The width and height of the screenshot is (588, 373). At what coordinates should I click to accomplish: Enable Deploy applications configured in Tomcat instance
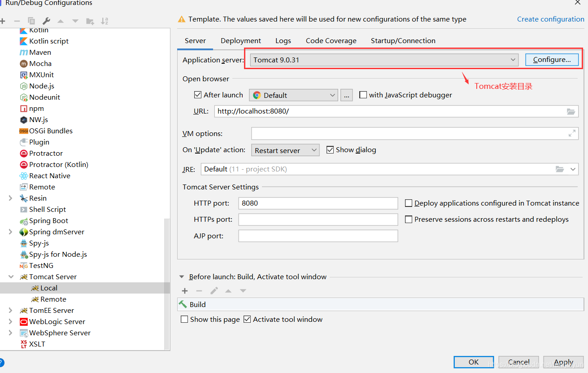click(x=409, y=203)
